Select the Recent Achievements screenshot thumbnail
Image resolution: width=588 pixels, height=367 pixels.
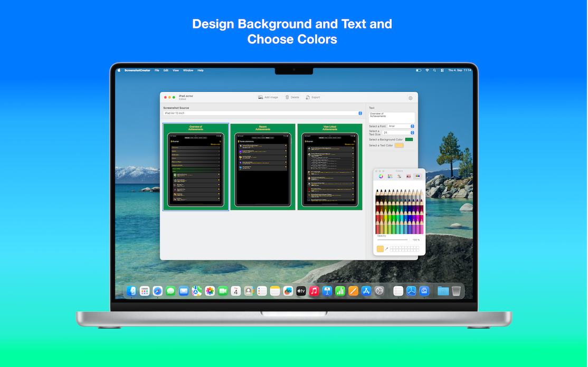click(x=262, y=167)
